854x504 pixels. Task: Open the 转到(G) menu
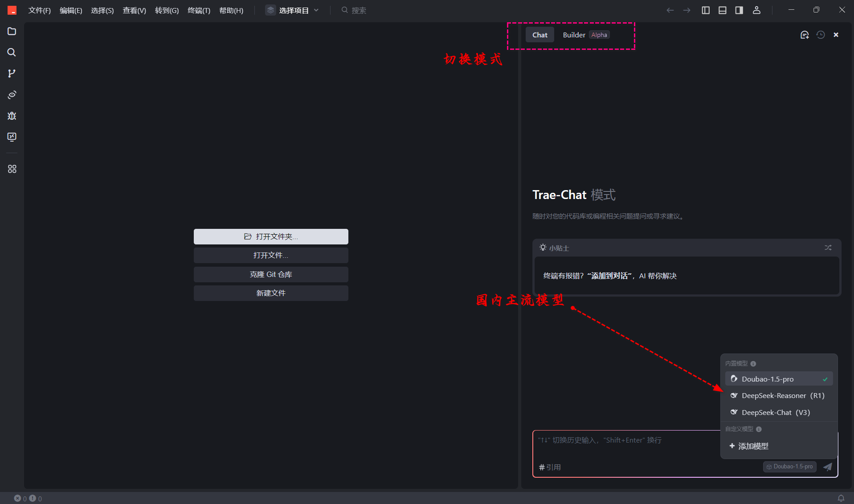pyautogui.click(x=167, y=10)
